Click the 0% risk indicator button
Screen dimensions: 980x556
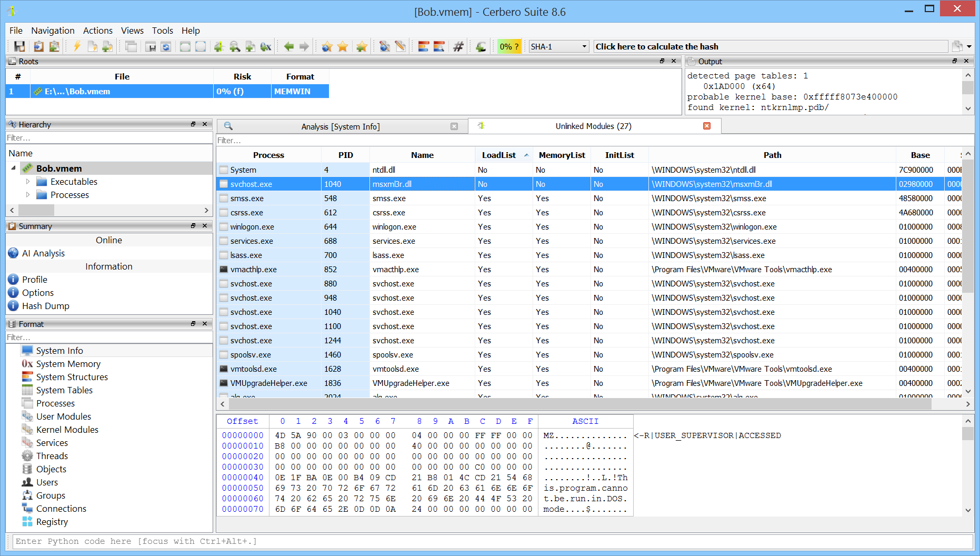click(509, 47)
